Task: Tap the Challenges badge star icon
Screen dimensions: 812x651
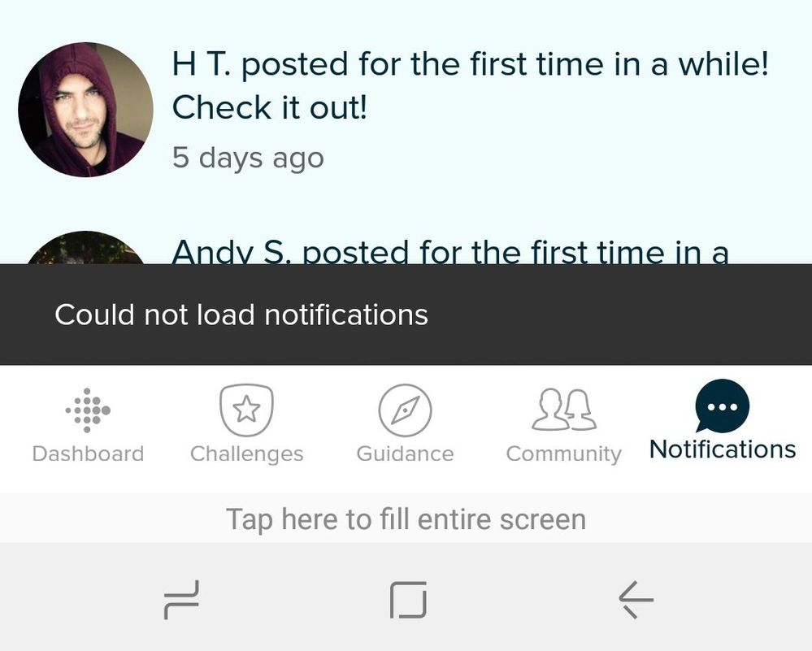Action: tap(246, 410)
